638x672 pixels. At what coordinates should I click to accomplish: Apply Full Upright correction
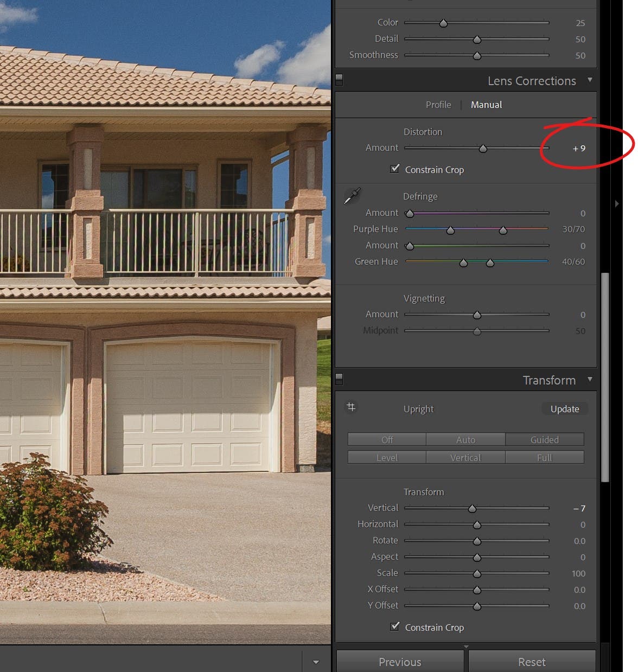point(545,457)
